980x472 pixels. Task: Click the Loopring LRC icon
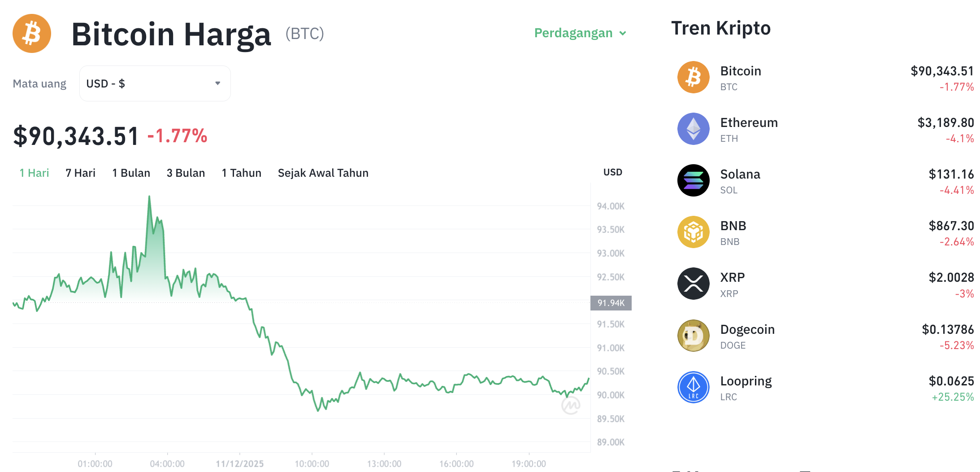click(x=693, y=387)
